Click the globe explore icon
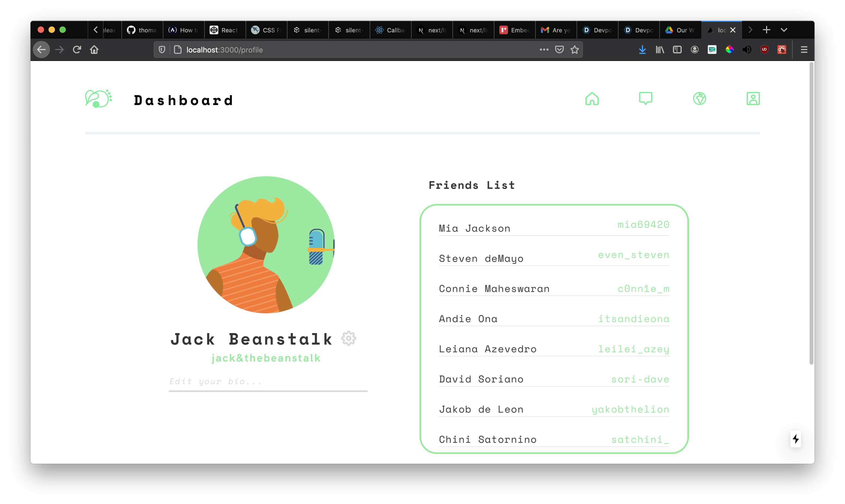The height and width of the screenshot is (504, 845). pos(699,99)
